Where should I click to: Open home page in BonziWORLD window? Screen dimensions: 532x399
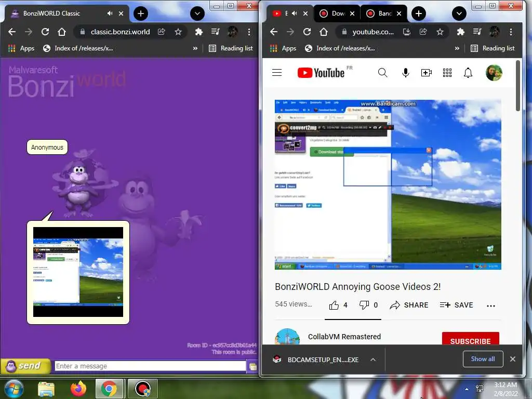coord(61,32)
